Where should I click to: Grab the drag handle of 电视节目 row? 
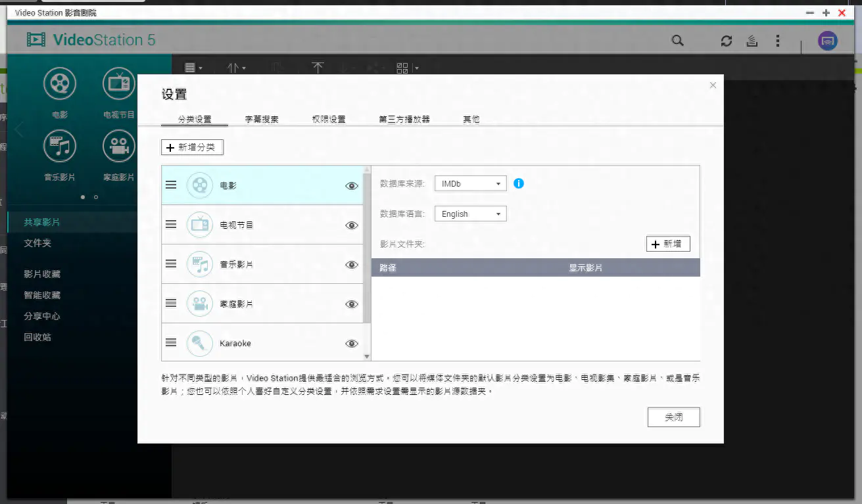(x=171, y=225)
